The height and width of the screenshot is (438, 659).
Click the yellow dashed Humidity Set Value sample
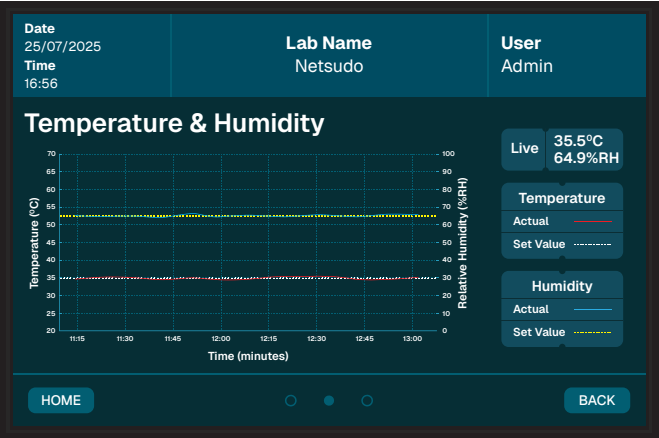(595, 332)
